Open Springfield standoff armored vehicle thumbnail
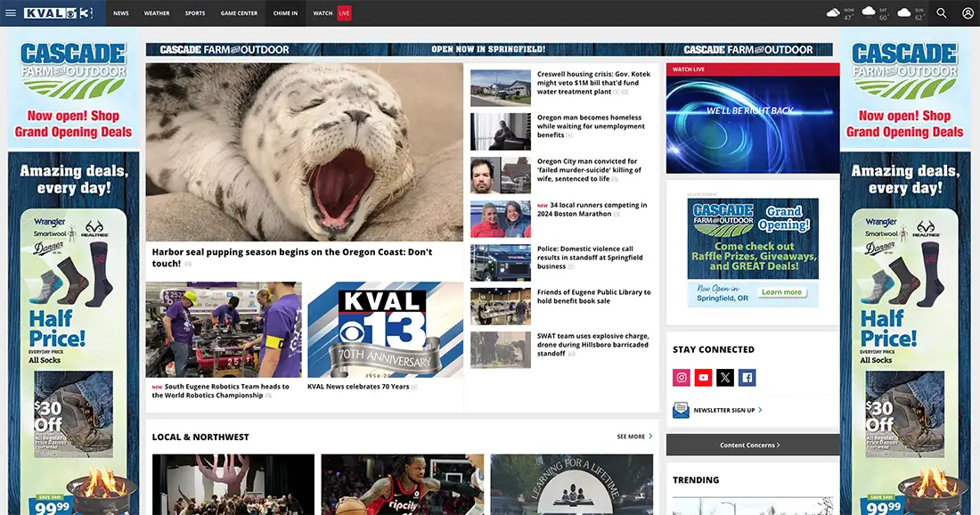980x515 pixels. coord(501,263)
